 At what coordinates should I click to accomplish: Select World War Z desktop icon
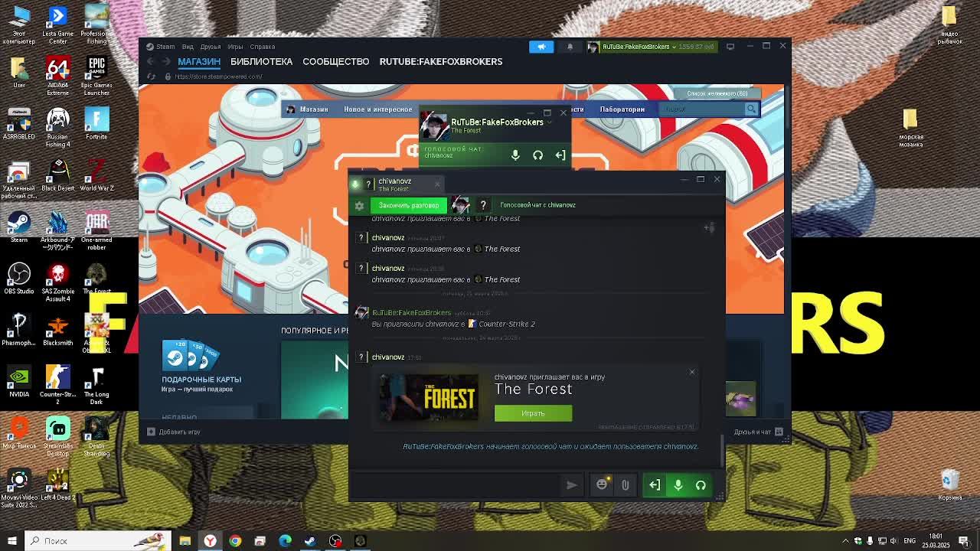tap(96, 175)
